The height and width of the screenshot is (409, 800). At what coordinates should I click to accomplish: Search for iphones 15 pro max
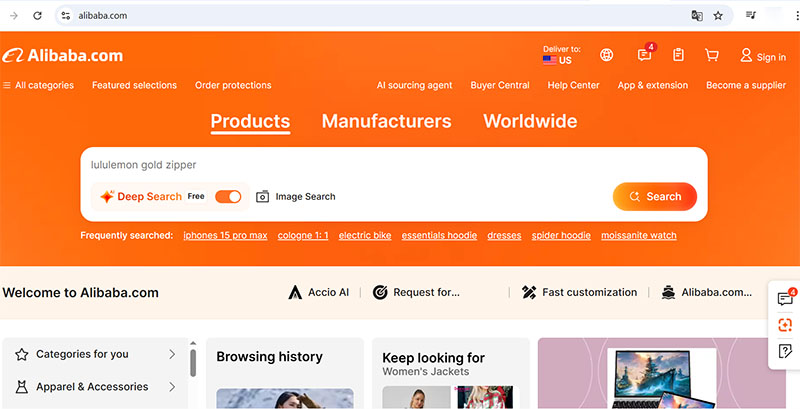[x=226, y=236]
